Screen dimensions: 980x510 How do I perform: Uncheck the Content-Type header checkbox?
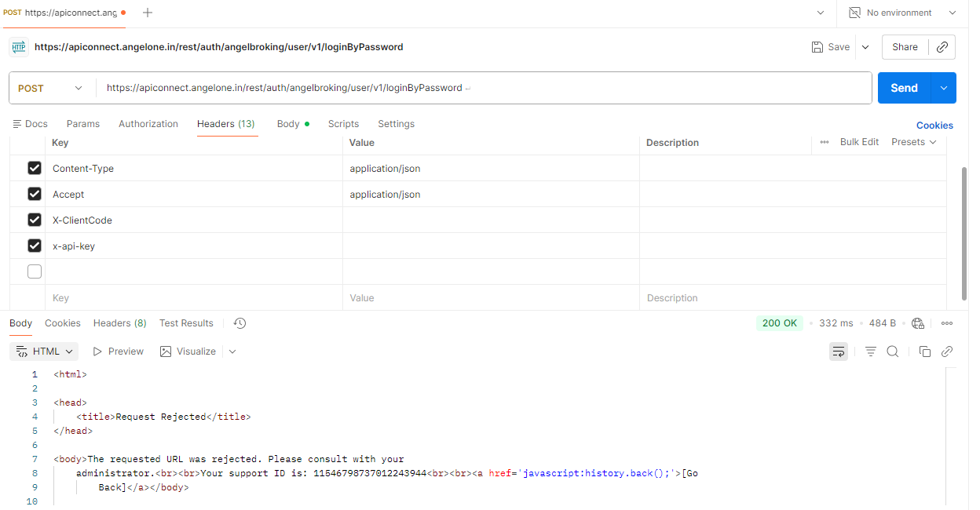click(x=35, y=168)
